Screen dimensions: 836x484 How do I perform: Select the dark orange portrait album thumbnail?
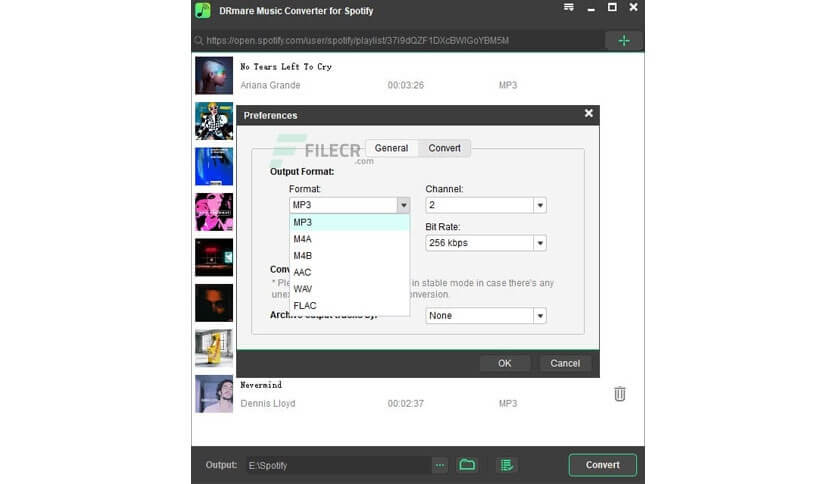tap(214, 303)
